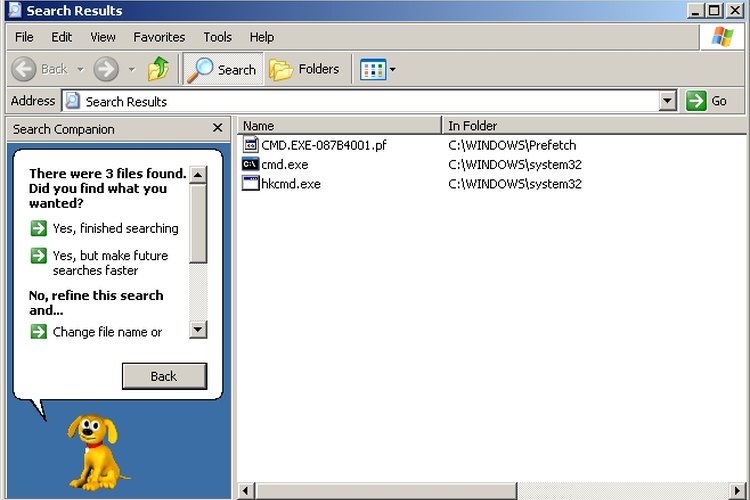The image size is (750, 500).
Task: Click the Search Companion vertical scroll thumb
Action: 198,223
